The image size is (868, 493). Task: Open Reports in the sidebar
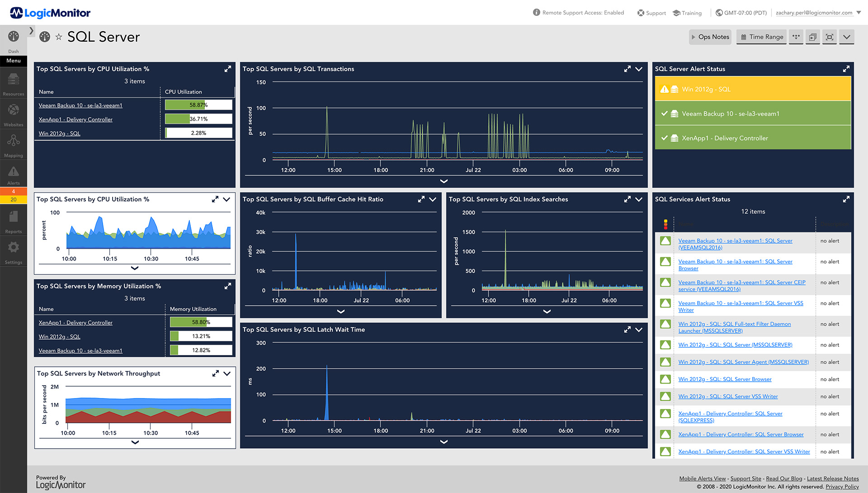pyautogui.click(x=14, y=222)
